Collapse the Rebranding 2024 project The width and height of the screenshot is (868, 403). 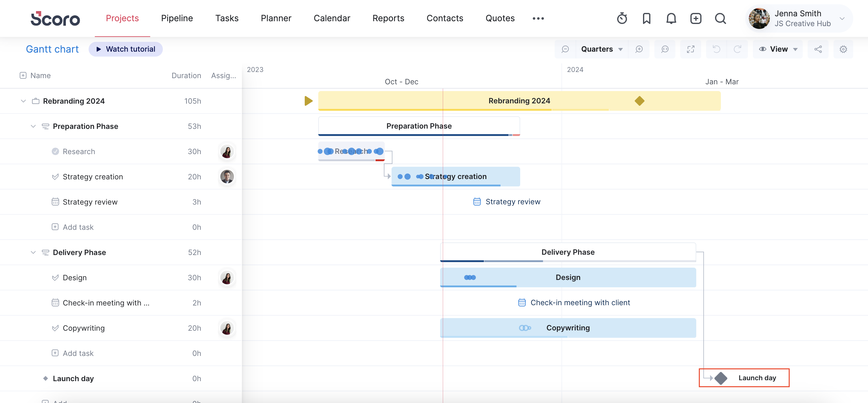tap(23, 101)
